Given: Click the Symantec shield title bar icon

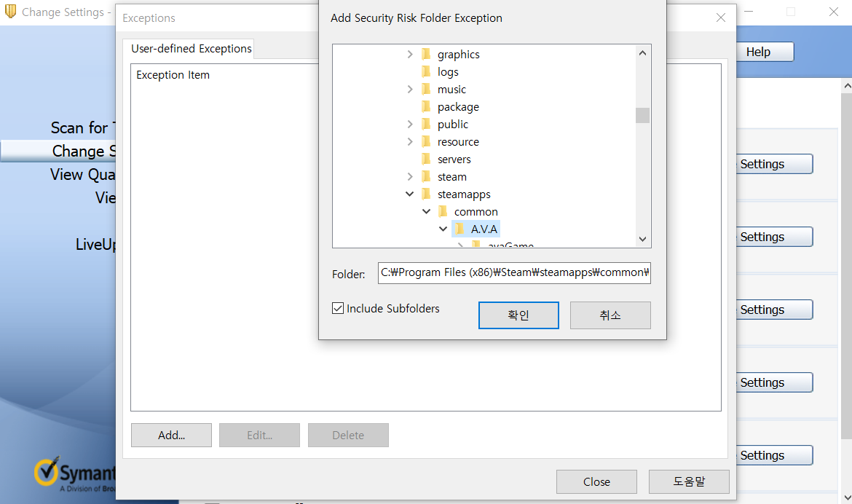Looking at the screenshot, I should tap(10, 12).
